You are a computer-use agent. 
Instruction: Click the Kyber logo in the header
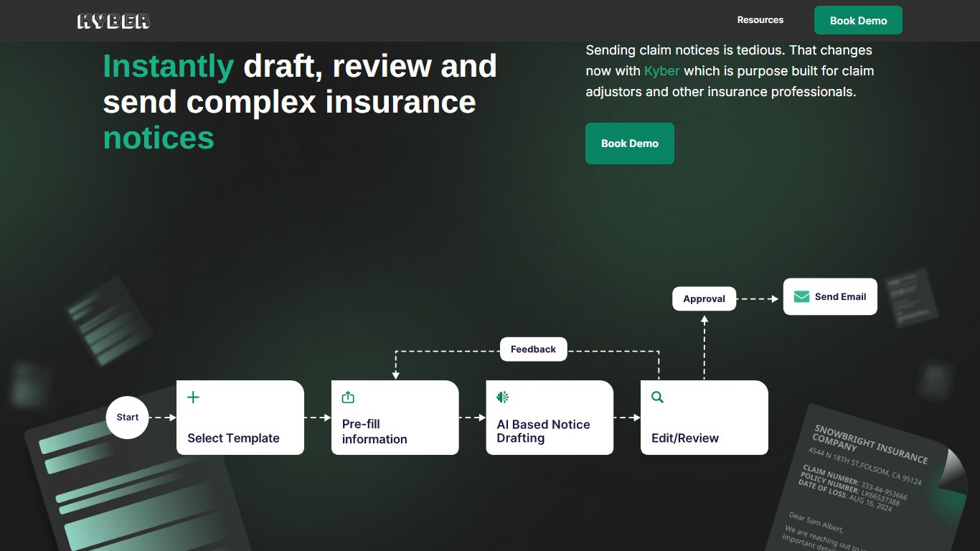tap(113, 20)
